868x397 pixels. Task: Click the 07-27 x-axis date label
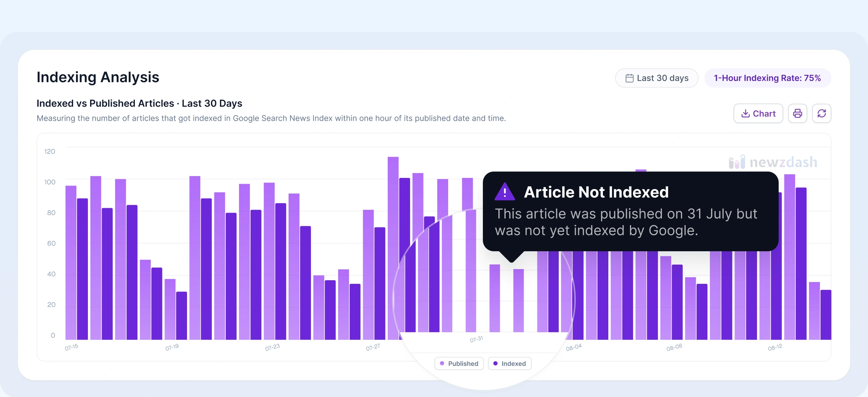point(373,347)
